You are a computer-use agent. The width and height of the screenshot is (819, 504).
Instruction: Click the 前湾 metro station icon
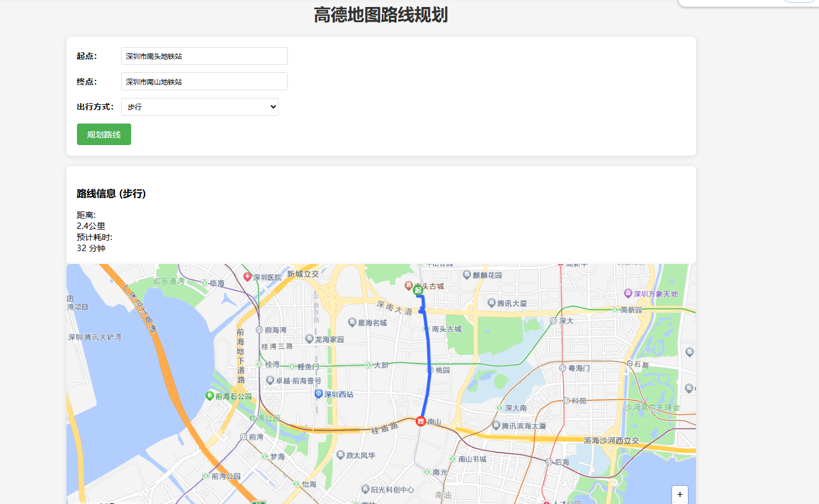pos(244,436)
